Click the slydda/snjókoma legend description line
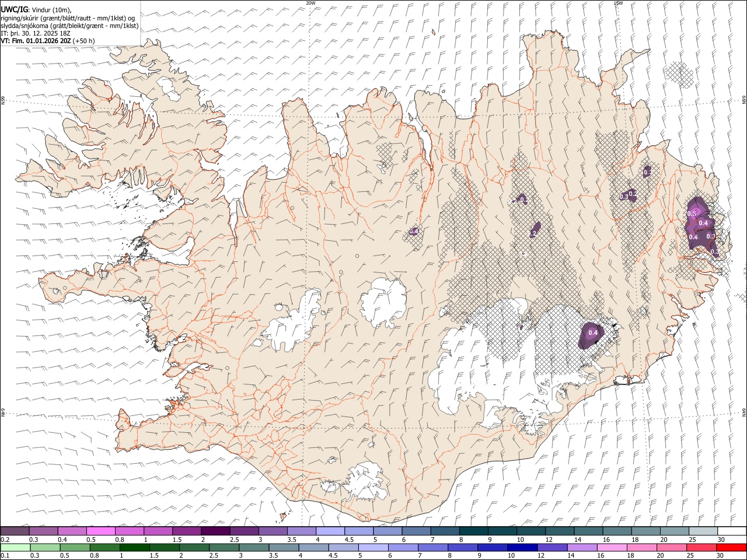The height and width of the screenshot is (560, 747). click(69, 26)
